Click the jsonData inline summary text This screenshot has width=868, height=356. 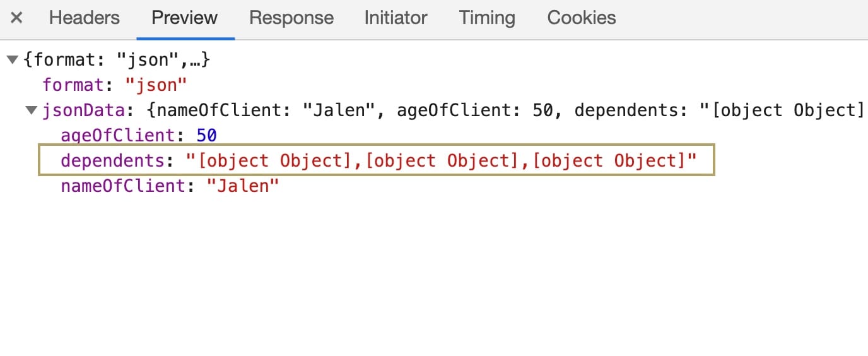point(506,110)
